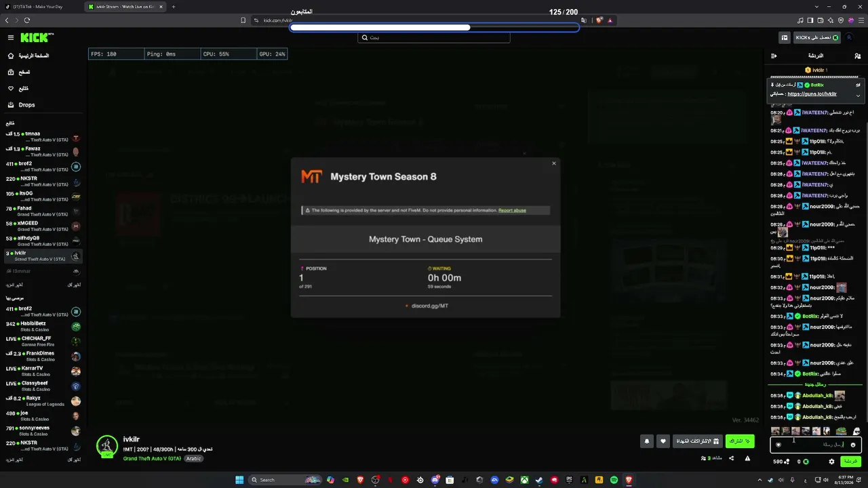Open HabibiBetz recommended channel
This screenshot has width=868, height=488.
tap(43, 326)
